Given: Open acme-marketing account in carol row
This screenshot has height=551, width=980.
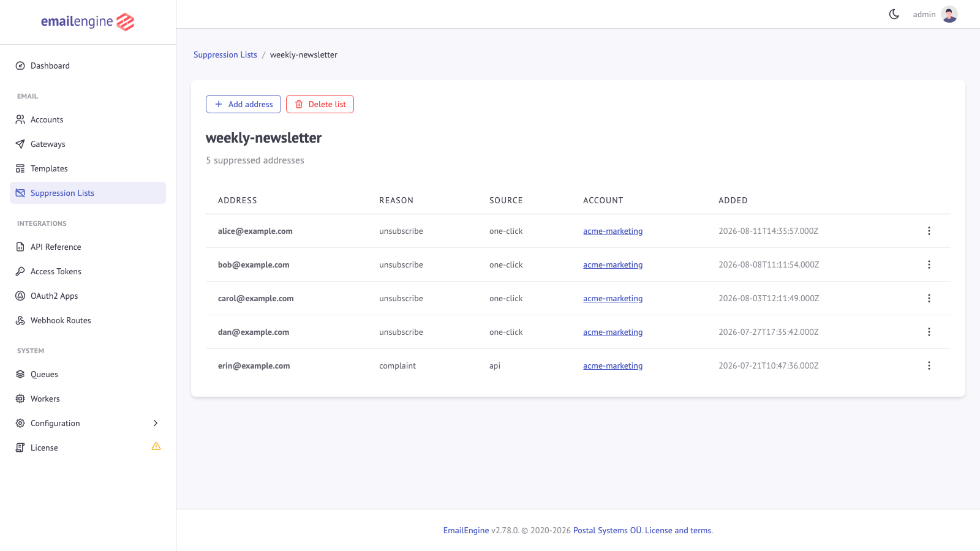Looking at the screenshot, I should (612, 298).
